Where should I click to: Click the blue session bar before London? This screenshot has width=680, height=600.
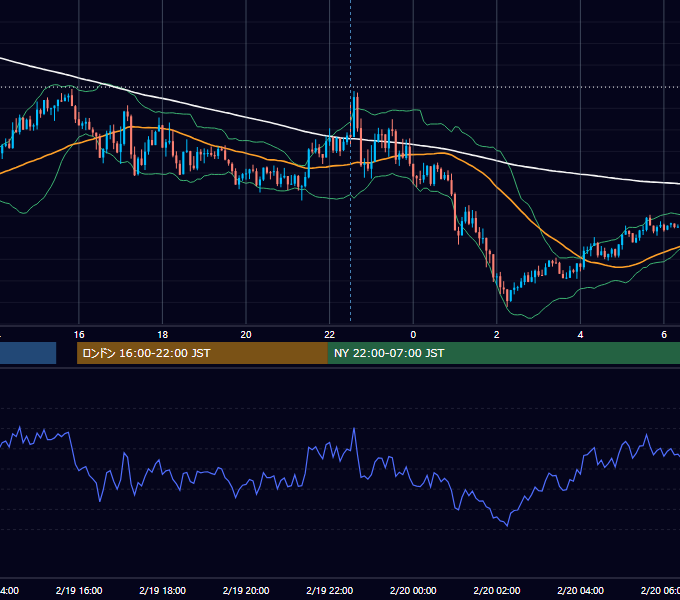pos(28,353)
